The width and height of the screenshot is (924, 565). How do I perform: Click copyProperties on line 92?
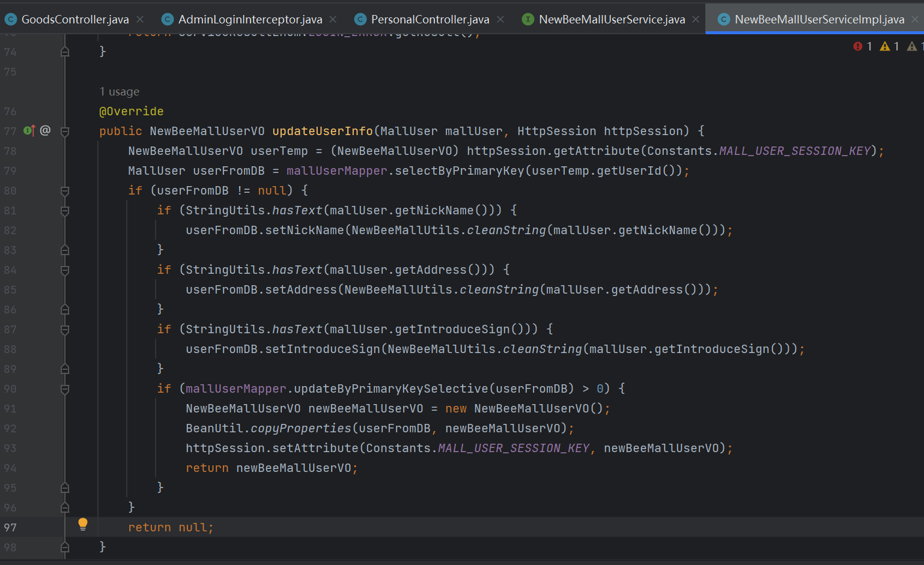pyautogui.click(x=301, y=428)
